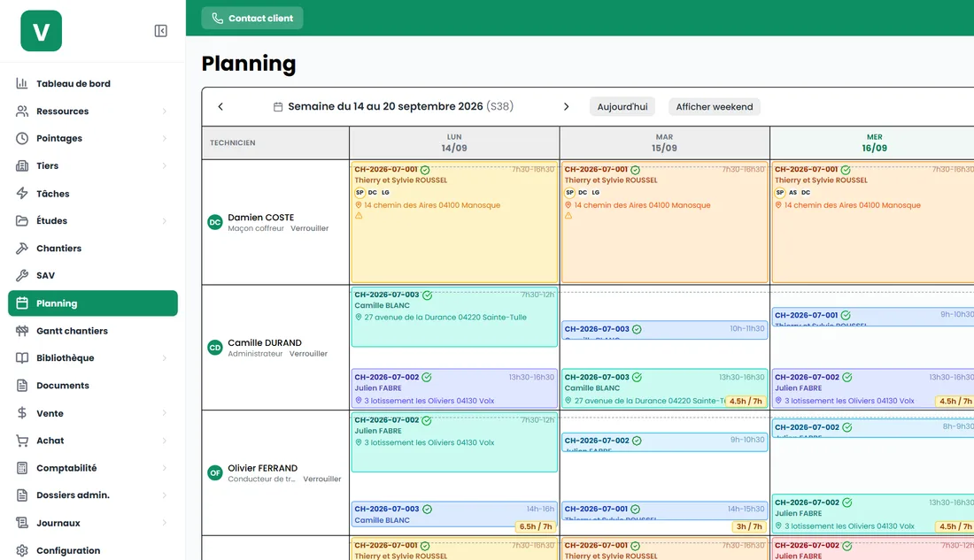Click the Études folder icon
974x560 pixels.
22,220
